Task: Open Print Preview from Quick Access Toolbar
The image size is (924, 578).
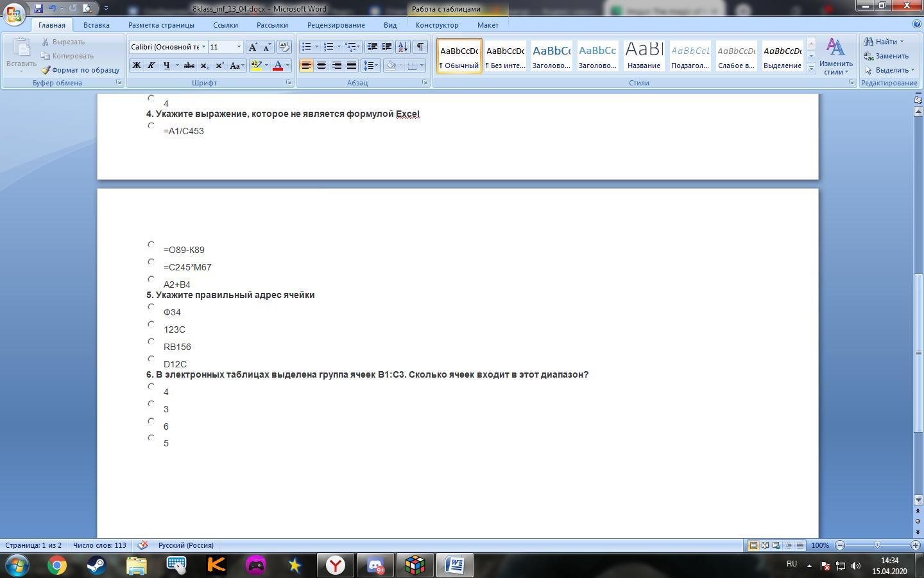Action: (87, 8)
